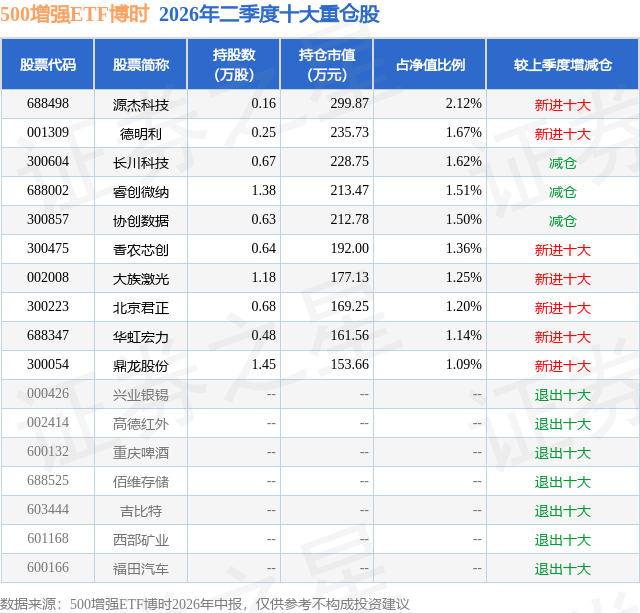This screenshot has width=640, height=613.
Task: Click the 500增强ETF博时 title text
Action: click(x=74, y=14)
